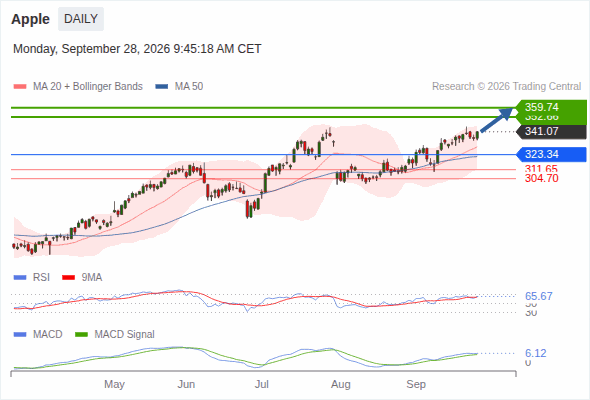Select the 323.34 blue pivot label

click(551, 154)
